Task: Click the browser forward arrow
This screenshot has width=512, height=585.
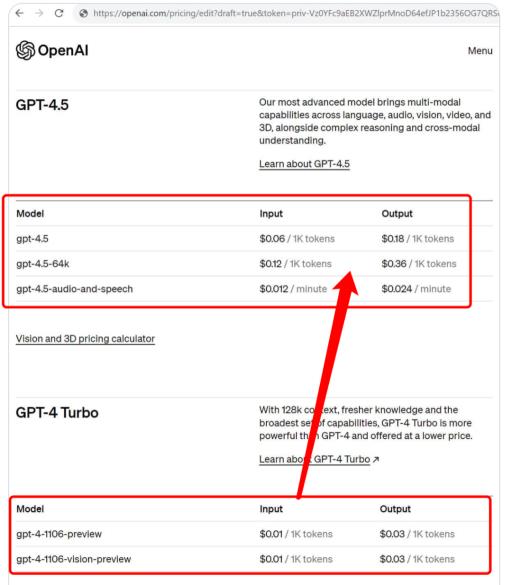Action: point(39,13)
